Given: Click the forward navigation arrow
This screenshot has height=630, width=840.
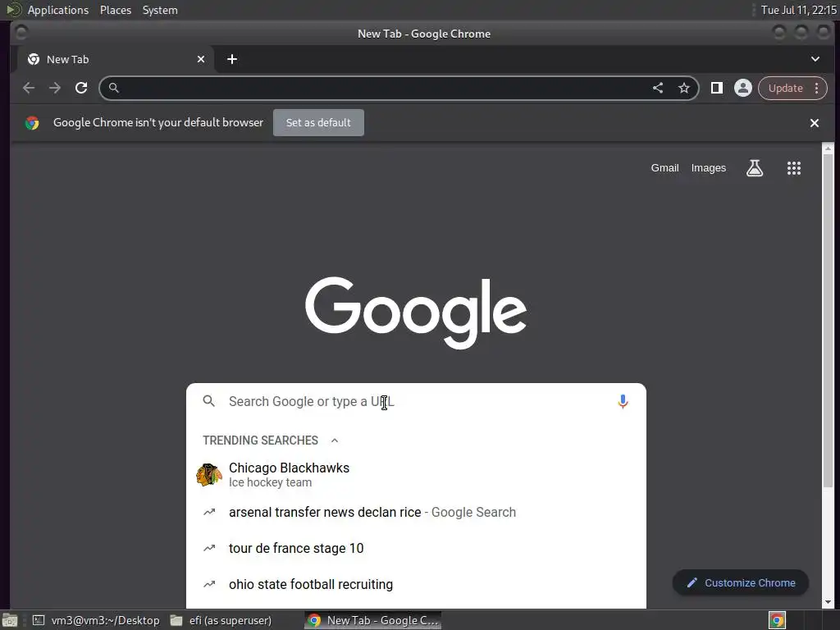Looking at the screenshot, I should point(55,88).
